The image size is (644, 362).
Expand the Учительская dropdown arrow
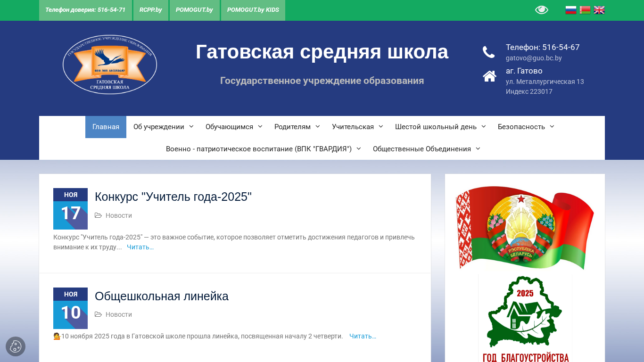381,126
